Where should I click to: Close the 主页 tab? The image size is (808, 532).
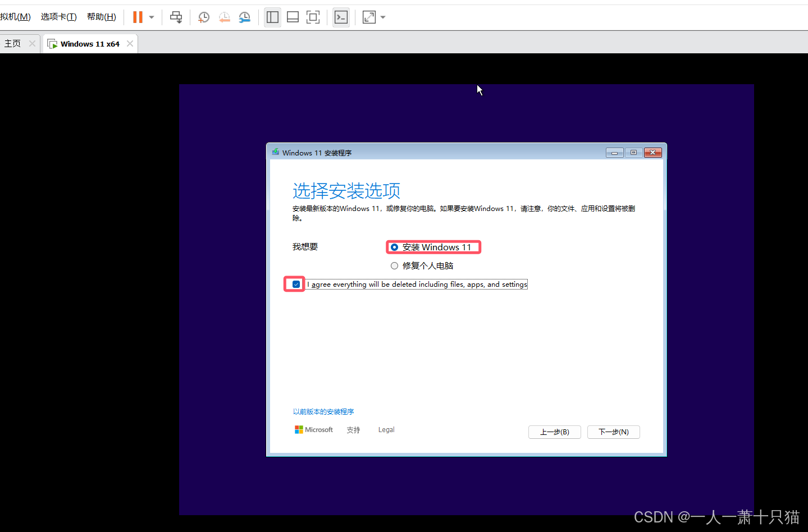click(x=32, y=44)
